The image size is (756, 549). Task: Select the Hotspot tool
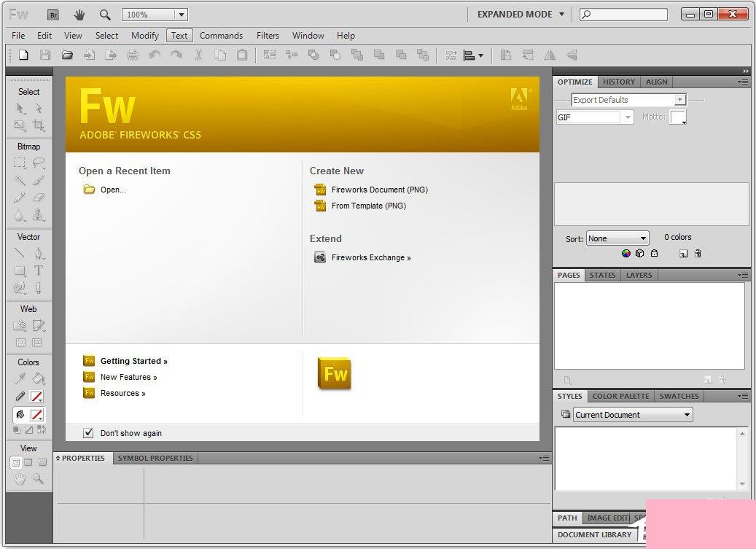click(x=20, y=325)
